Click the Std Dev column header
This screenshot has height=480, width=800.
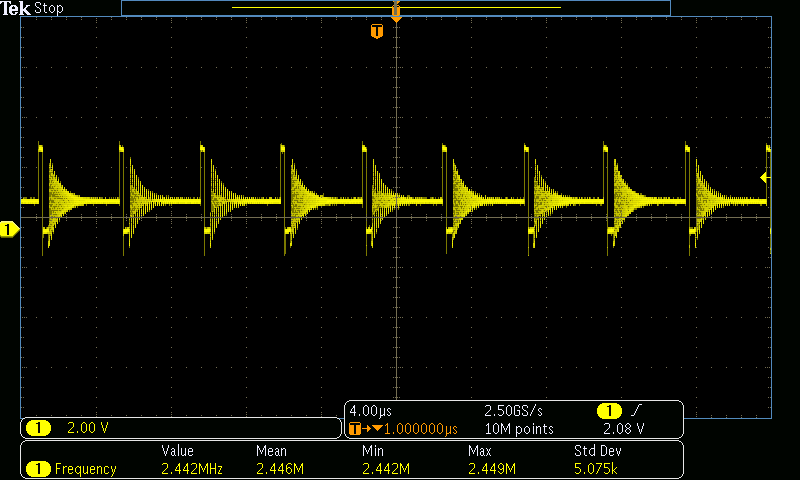(x=597, y=451)
